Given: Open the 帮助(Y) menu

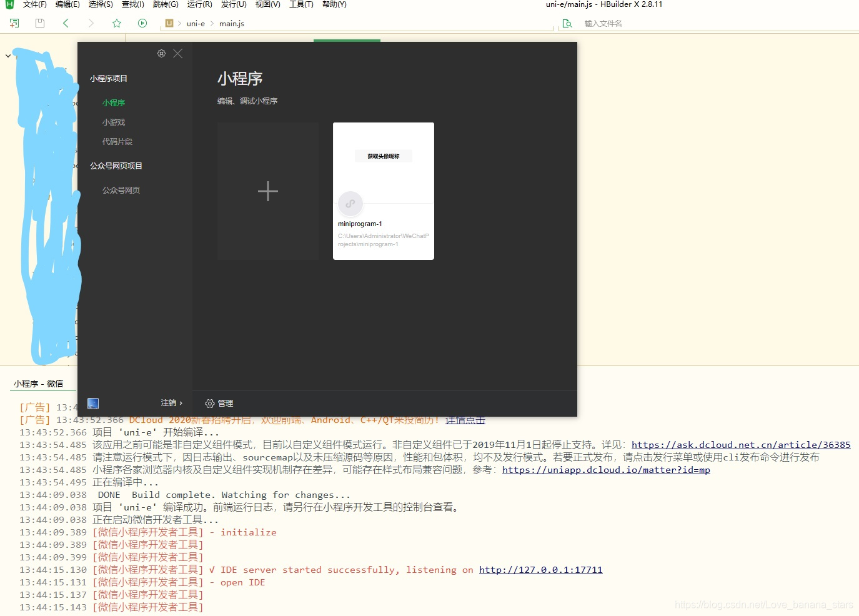Looking at the screenshot, I should [334, 4].
